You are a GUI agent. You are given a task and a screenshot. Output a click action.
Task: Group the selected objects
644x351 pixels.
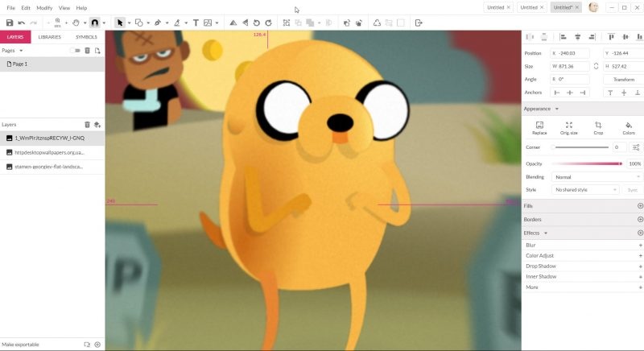click(x=287, y=23)
